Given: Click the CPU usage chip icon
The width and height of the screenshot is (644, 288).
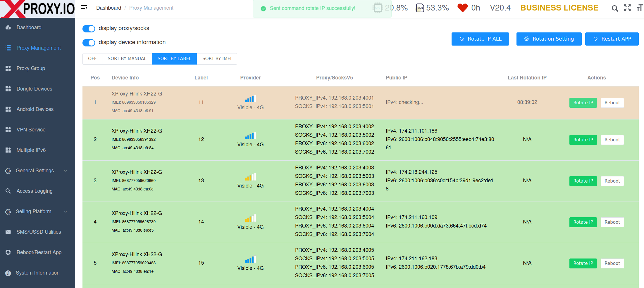Looking at the screenshot, I should (378, 8).
